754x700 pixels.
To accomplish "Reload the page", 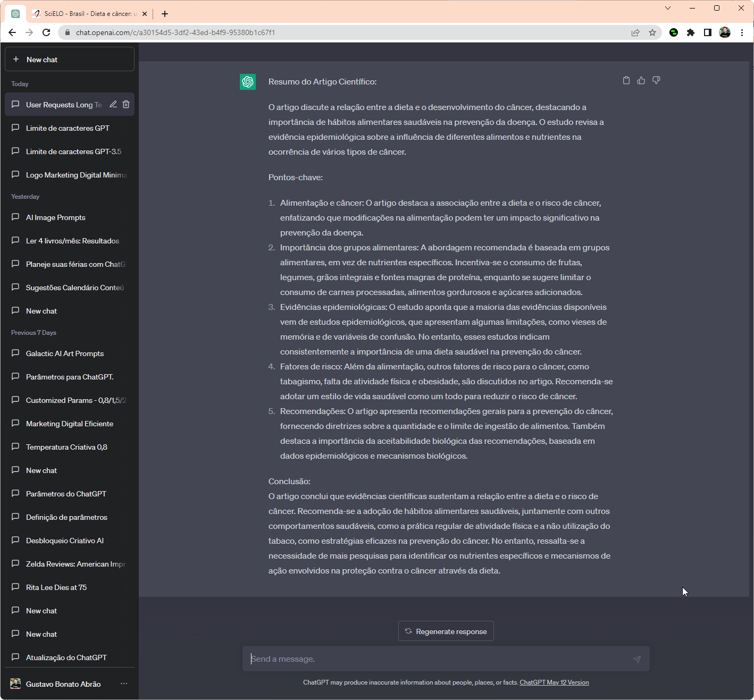I will (x=46, y=32).
